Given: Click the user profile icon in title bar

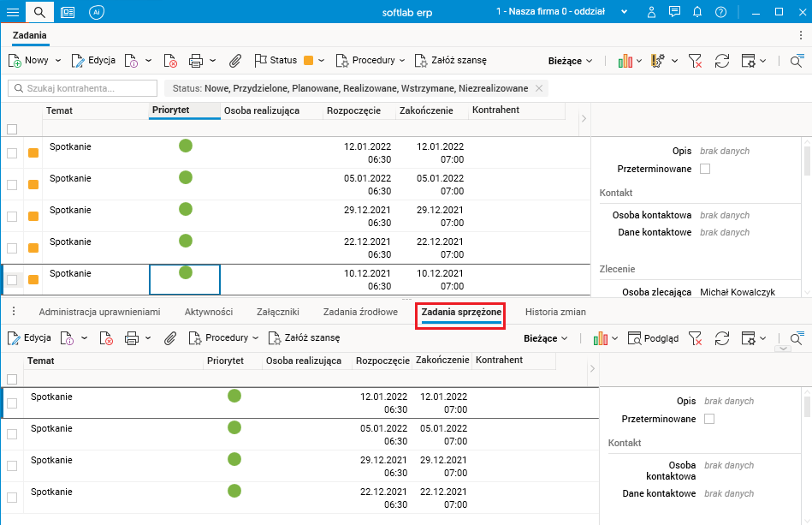Looking at the screenshot, I should click(652, 12).
